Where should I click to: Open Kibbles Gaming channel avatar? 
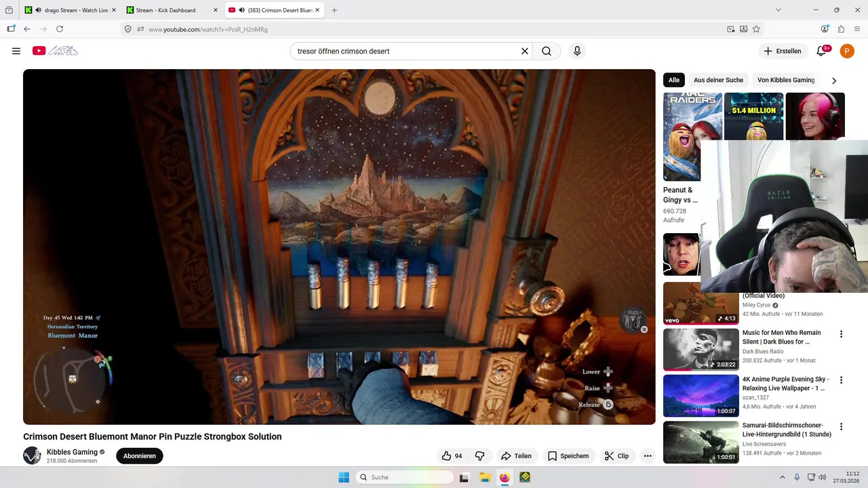(32, 455)
